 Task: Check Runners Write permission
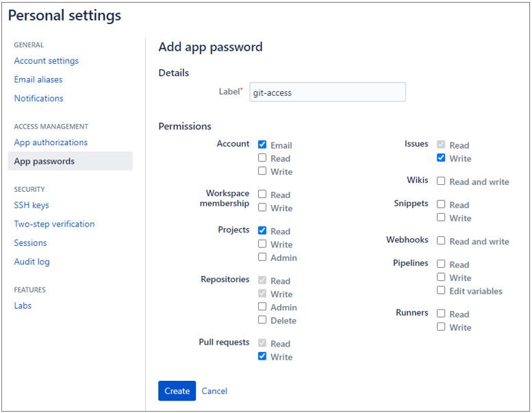(441, 327)
